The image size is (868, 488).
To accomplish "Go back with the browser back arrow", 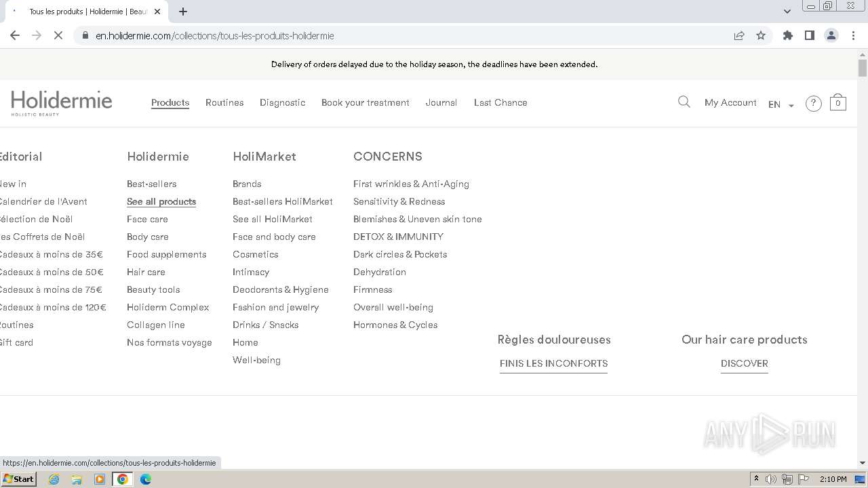I will pyautogui.click(x=15, y=35).
